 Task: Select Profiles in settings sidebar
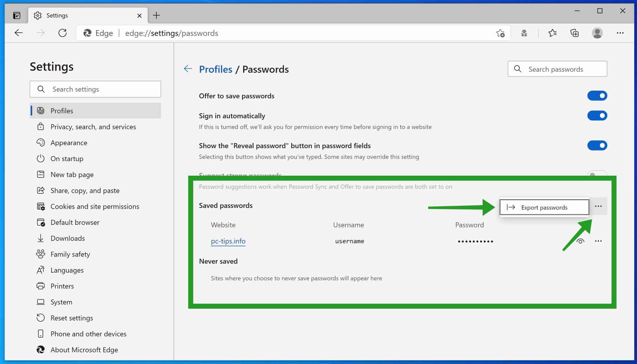pos(95,111)
